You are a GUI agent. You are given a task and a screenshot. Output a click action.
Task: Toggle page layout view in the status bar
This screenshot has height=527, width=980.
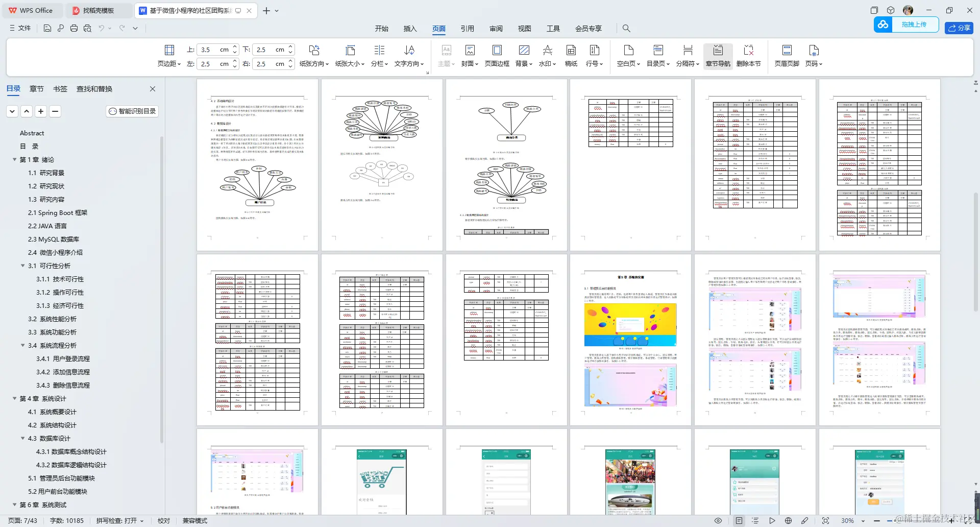click(739, 521)
